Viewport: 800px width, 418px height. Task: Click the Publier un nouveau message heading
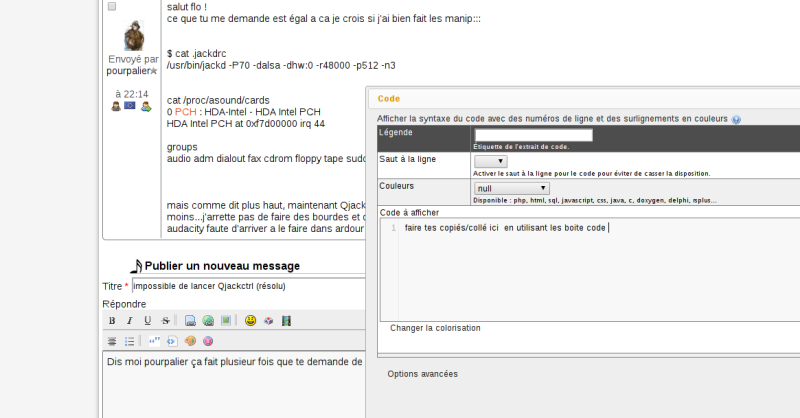222,266
